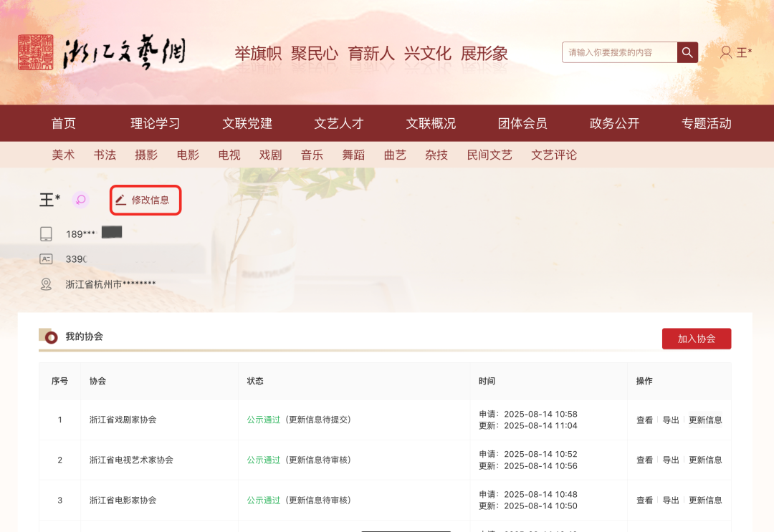Screen dimensions: 774x532
Task: Click the 王* username label next to the search box
Action: [745, 52]
